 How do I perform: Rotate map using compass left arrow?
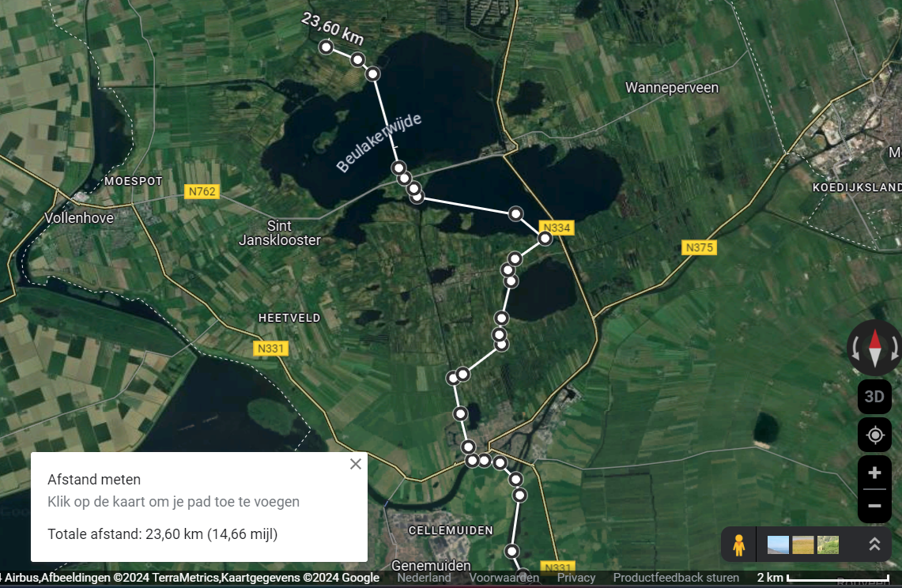(x=855, y=348)
